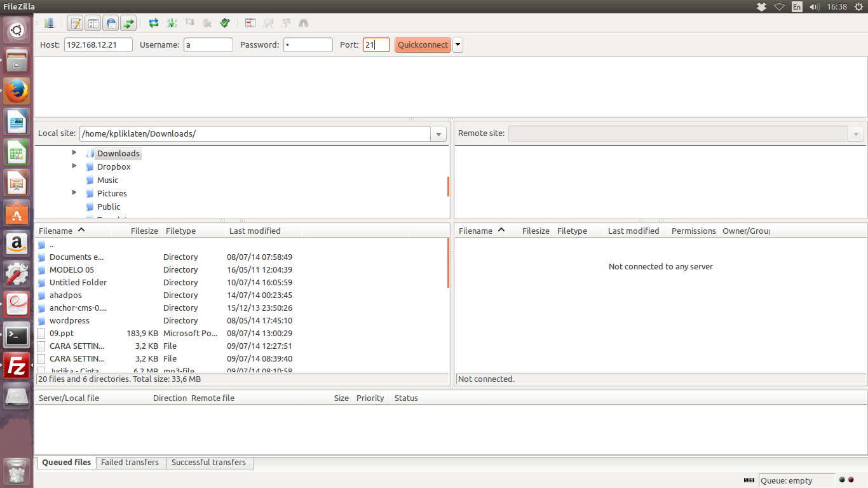Switch to the Failed transfers tab
This screenshot has width=868, height=488.
(x=130, y=463)
